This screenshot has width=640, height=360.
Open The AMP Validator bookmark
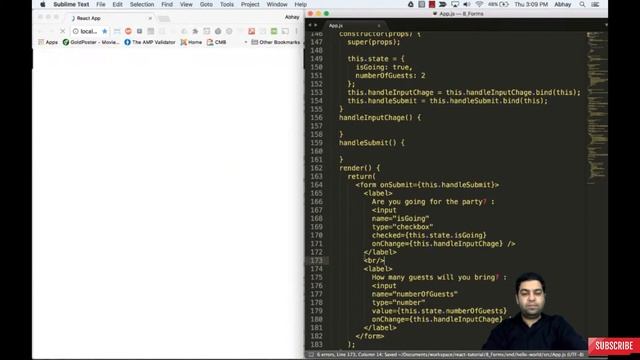tap(150, 42)
